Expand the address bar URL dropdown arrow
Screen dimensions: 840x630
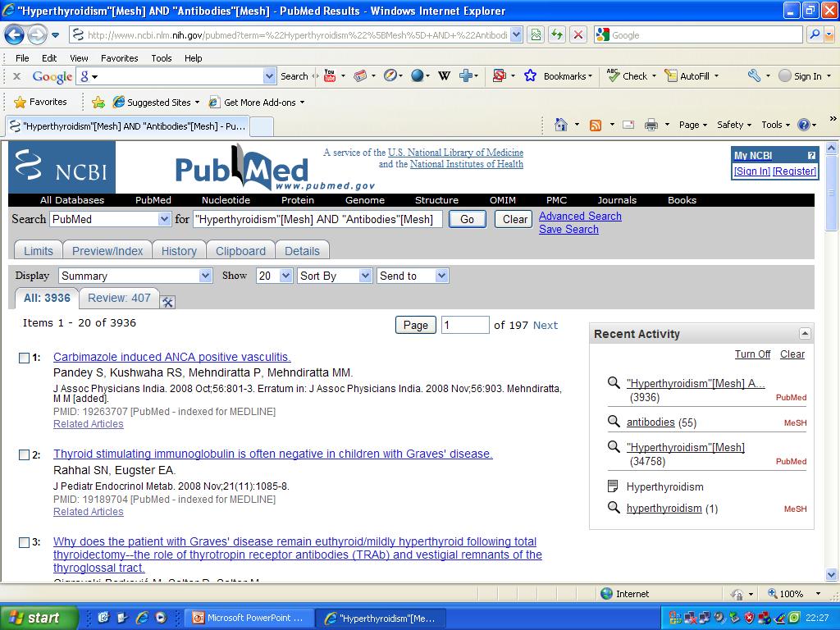[516, 35]
